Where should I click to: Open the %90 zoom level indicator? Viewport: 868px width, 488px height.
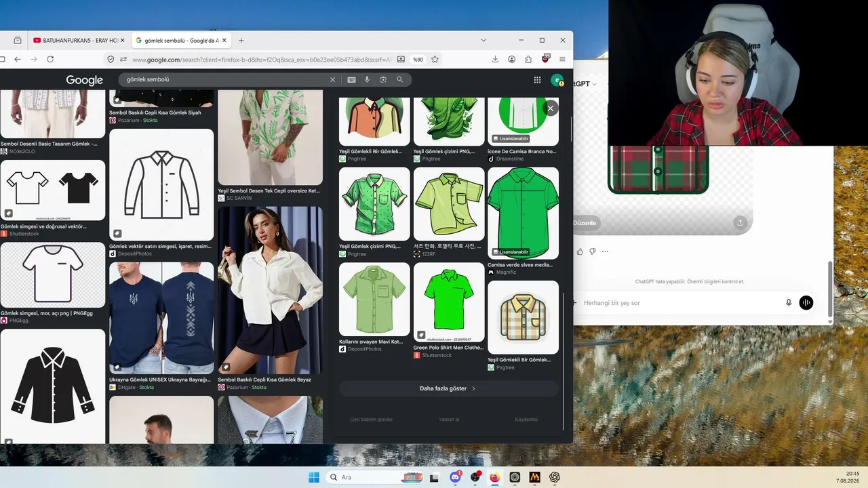tap(418, 60)
